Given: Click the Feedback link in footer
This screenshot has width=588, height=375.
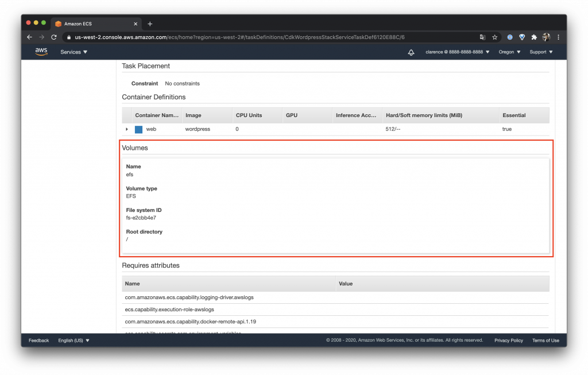Looking at the screenshot, I should point(38,341).
